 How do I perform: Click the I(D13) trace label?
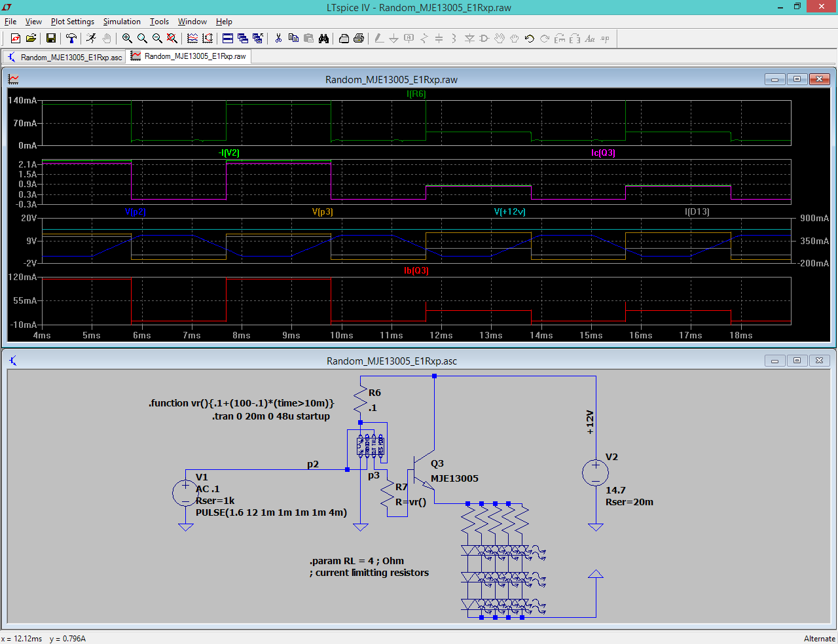697,212
